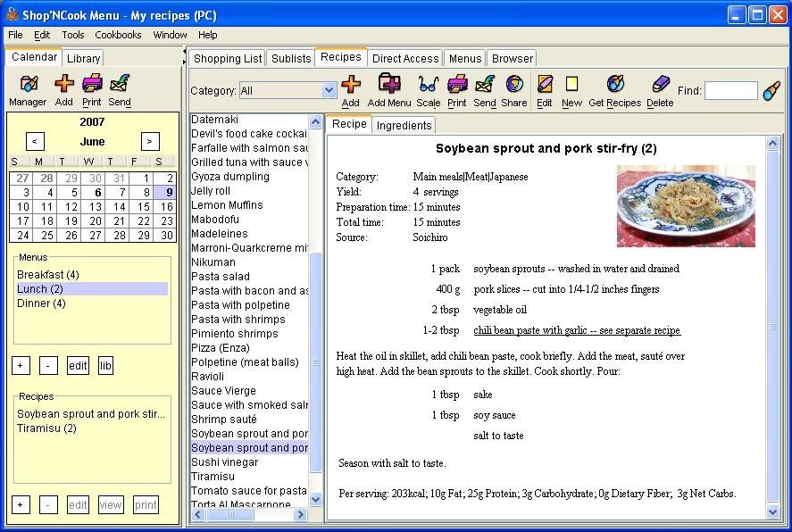Send the calendar with the Send icon
Image resolution: width=792 pixels, height=532 pixels.
[x=120, y=84]
